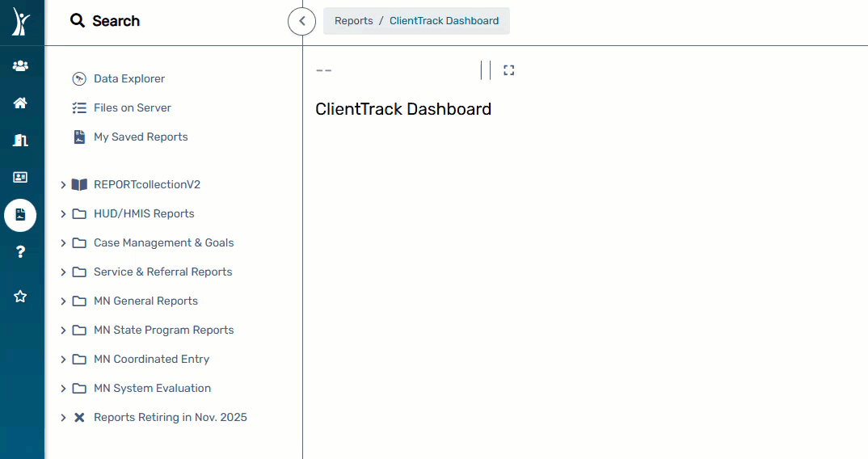Expand MN State Program Reports chevron
Screen dimensions: 868x459
[x=63, y=330]
